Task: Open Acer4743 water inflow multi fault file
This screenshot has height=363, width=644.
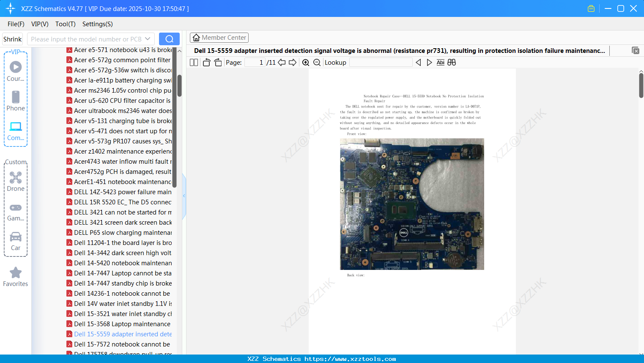Action: 119,162
